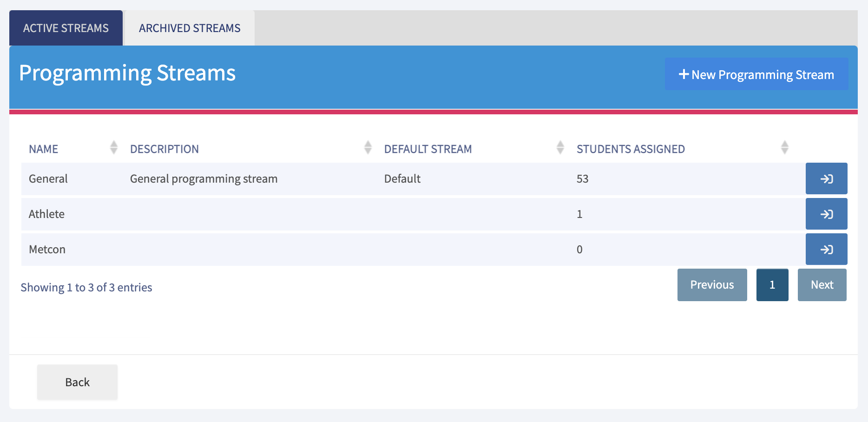Select the Active Streams tab
Screen dimensions: 868x422
tap(66, 28)
